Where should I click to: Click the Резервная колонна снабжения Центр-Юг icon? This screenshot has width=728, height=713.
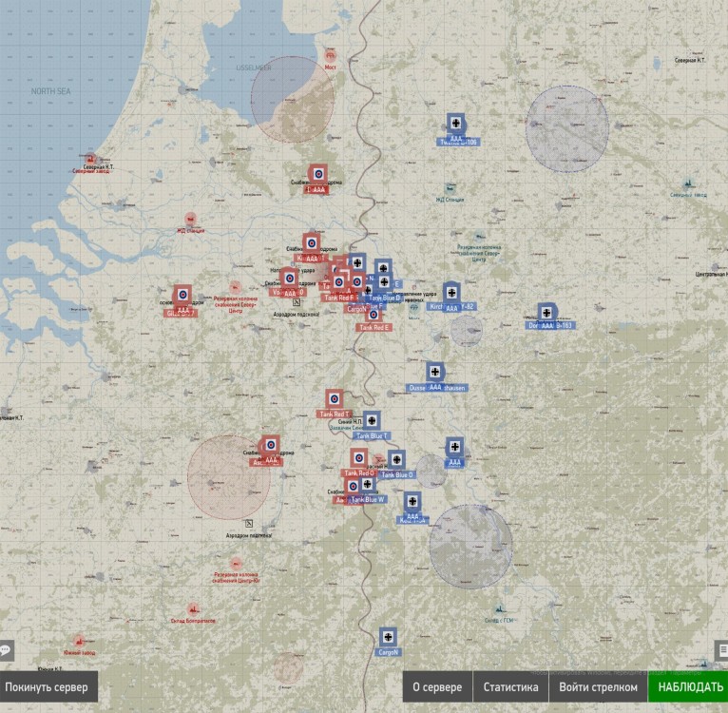point(236,564)
